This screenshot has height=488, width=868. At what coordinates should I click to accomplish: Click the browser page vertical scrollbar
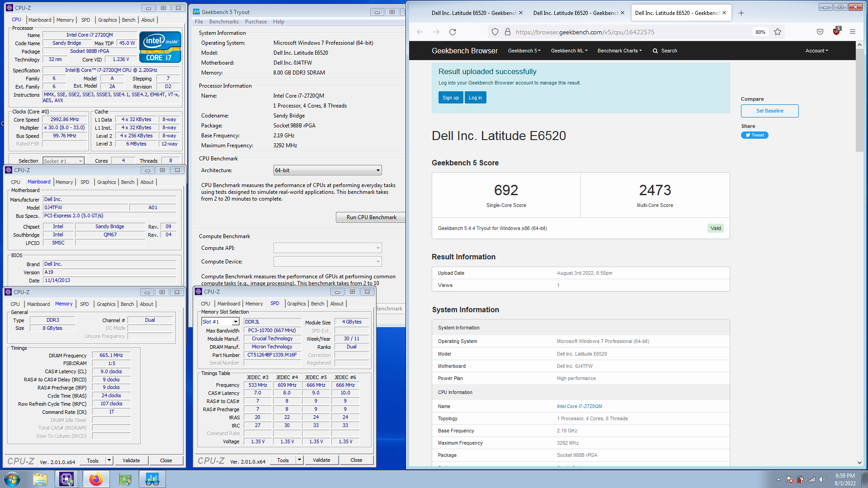pos(860,100)
